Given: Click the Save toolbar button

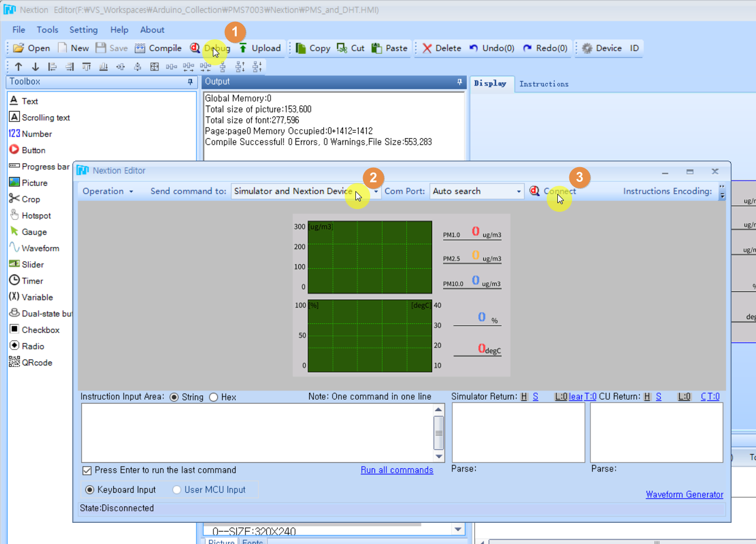Looking at the screenshot, I should (x=112, y=48).
